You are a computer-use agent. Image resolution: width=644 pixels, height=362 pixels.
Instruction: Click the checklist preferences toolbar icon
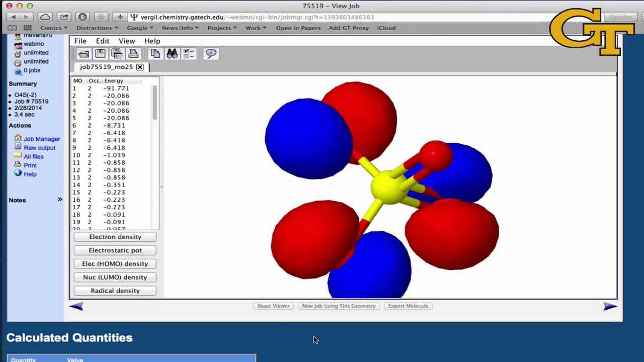click(x=189, y=54)
